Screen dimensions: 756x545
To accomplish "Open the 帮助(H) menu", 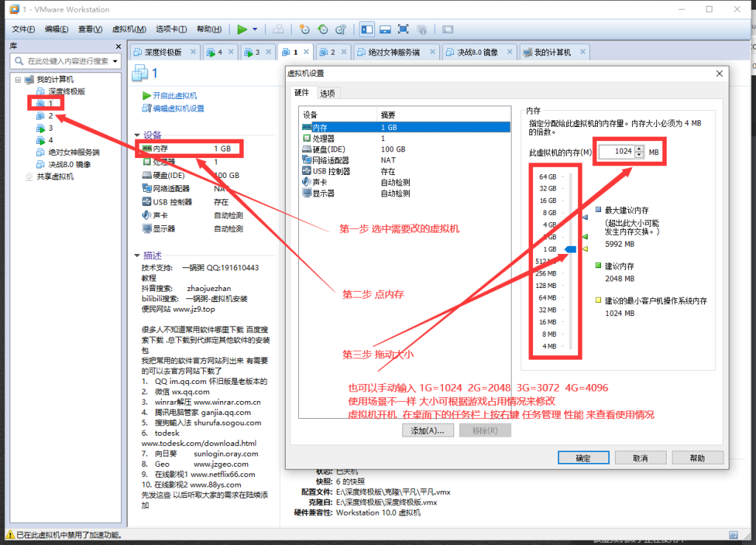I will pos(209,29).
